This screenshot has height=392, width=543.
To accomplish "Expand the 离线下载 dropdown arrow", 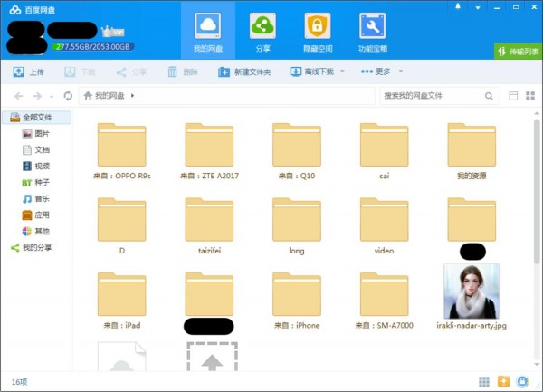I will coord(342,72).
